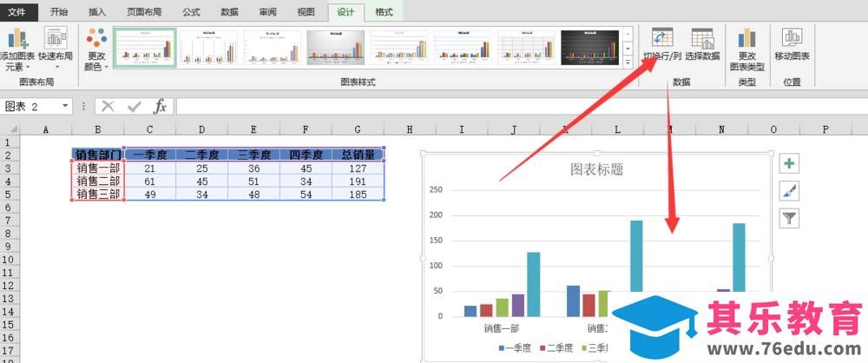
Task: Switch to the 视图 tab
Action: [x=306, y=11]
